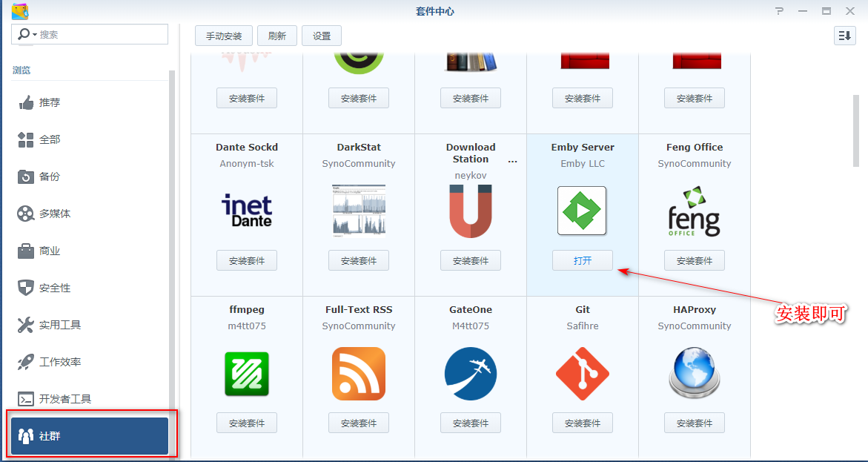868x462 pixels.
Task: Click the package list vertical scrollbar
Action: click(855, 131)
